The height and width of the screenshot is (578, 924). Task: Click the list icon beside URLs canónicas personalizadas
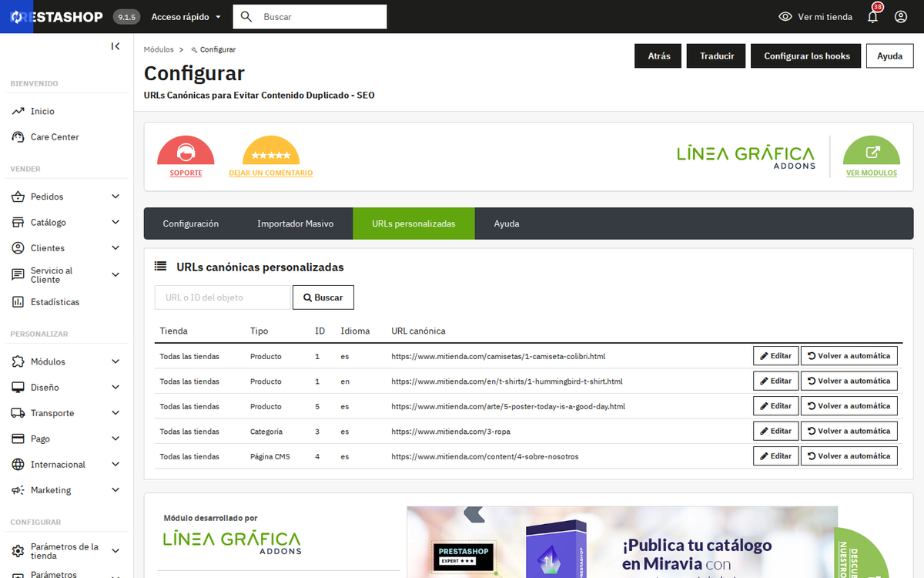[x=160, y=267]
